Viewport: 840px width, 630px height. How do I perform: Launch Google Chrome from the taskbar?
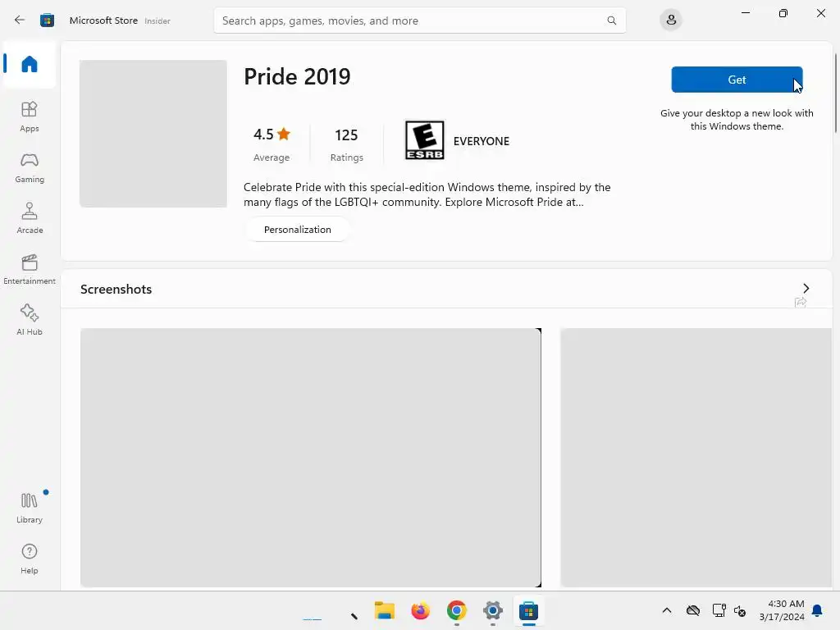456,610
